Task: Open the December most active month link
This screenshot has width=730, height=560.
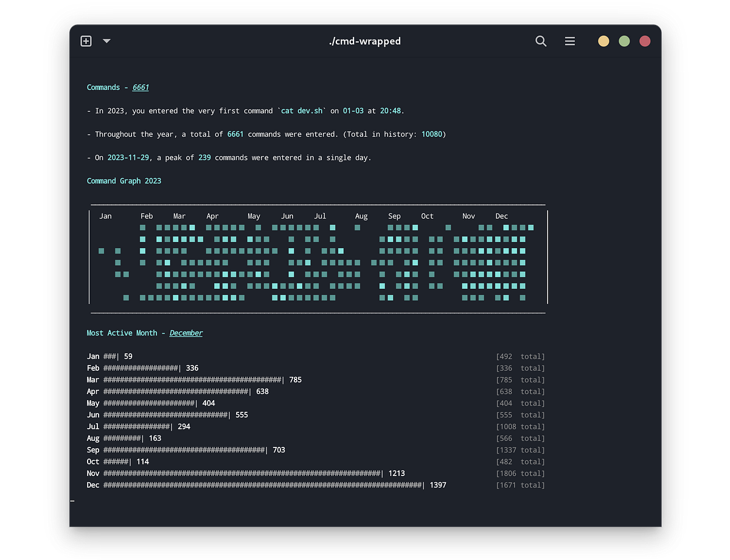Action: [x=186, y=333]
